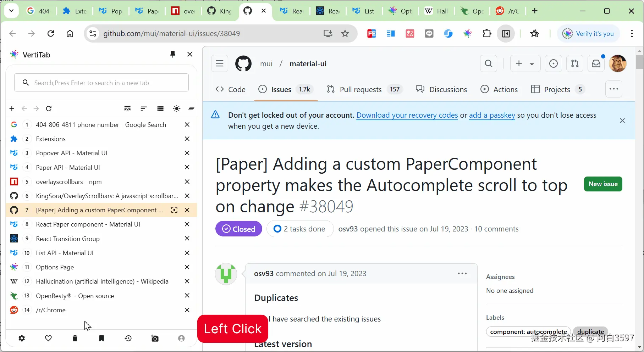The height and width of the screenshot is (352, 644).
Task: Open VertiTab favorites heart icon
Action: [49, 338]
